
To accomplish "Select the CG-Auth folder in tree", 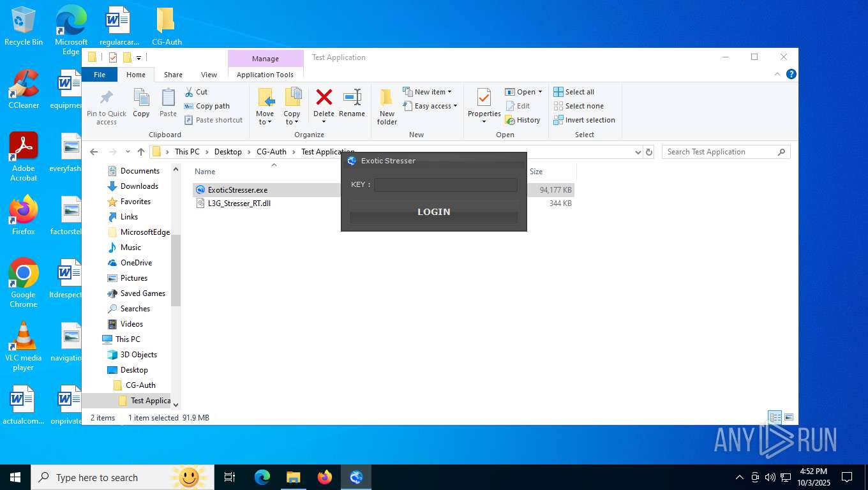I will point(140,385).
